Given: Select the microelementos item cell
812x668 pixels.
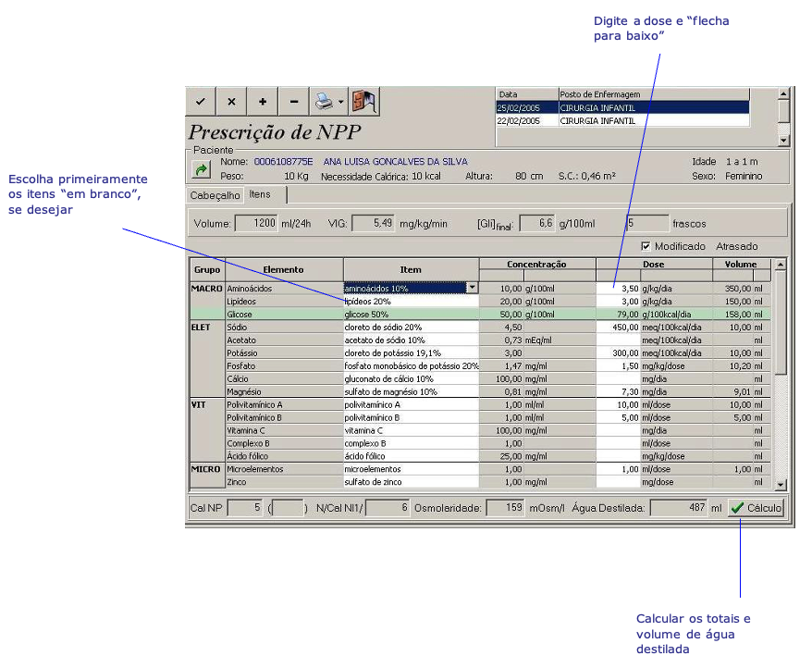Looking at the screenshot, I should (x=412, y=469).
